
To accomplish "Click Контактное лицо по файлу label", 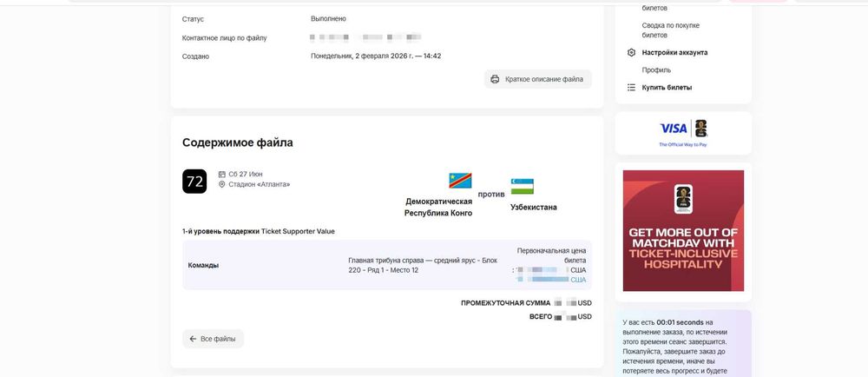I will (x=224, y=38).
